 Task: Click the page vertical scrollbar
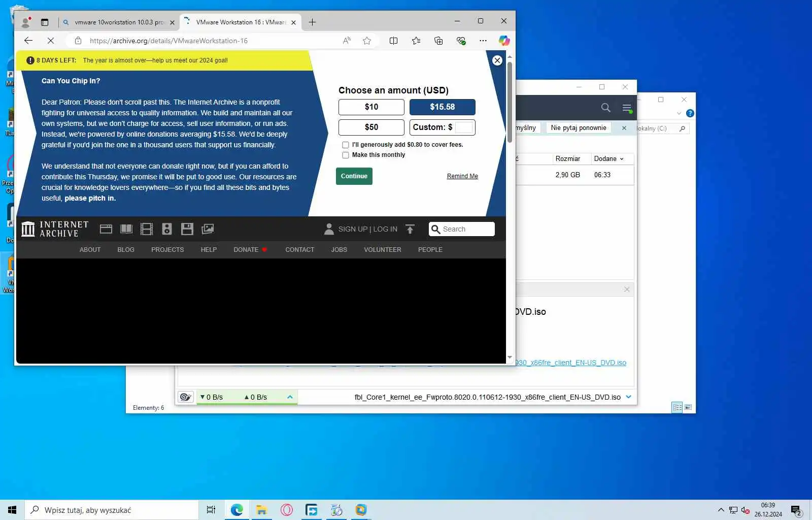point(510,102)
